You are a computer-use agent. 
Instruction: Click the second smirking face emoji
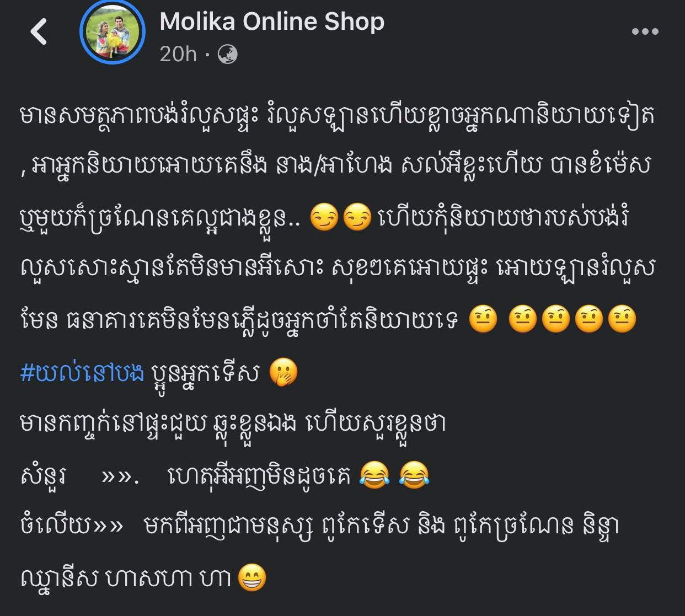357,217
